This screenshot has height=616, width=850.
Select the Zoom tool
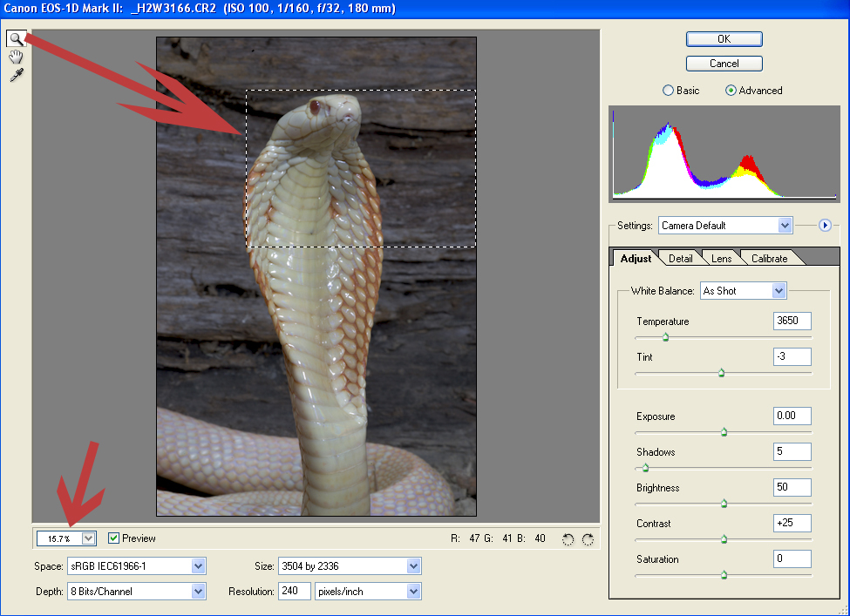click(x=15, y=38)
